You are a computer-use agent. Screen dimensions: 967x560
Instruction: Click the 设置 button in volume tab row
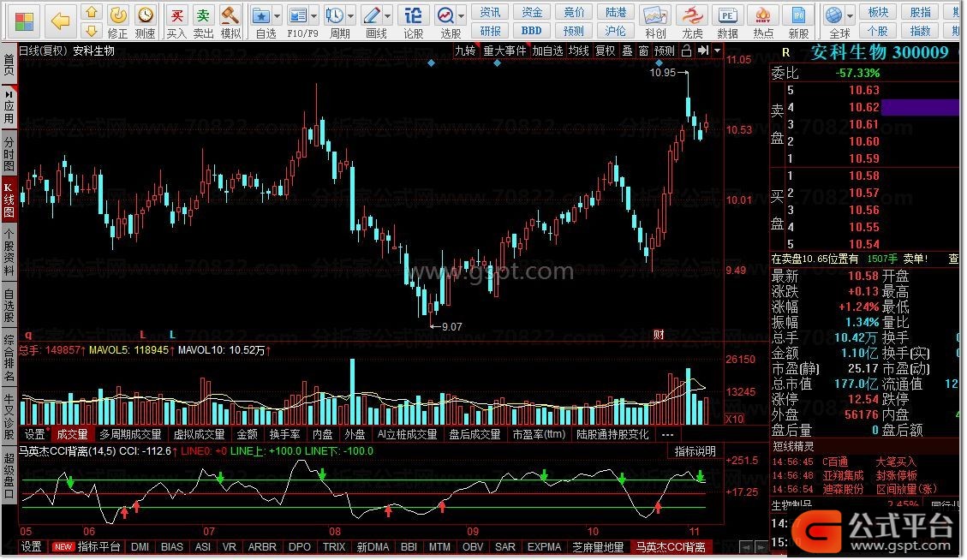(x=34, y=435)
